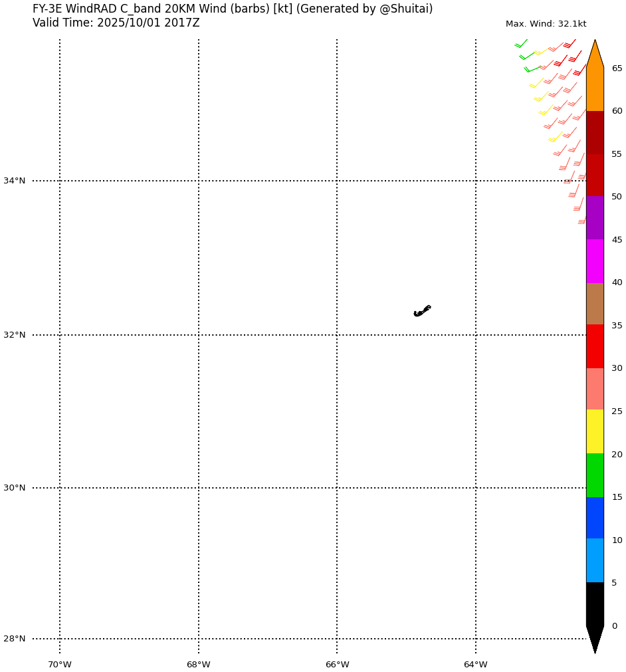
Task: Click the 65 tick label on colorbar
Action: coord(617,68)
